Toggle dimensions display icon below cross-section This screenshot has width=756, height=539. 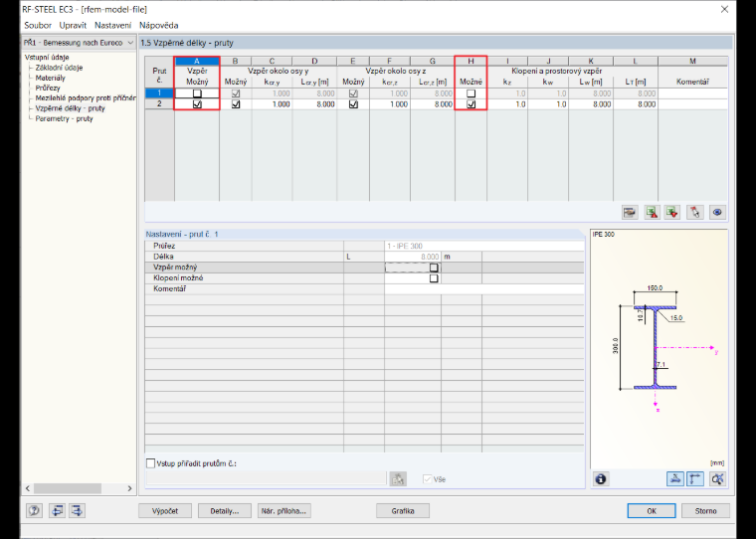pos(694,478)
